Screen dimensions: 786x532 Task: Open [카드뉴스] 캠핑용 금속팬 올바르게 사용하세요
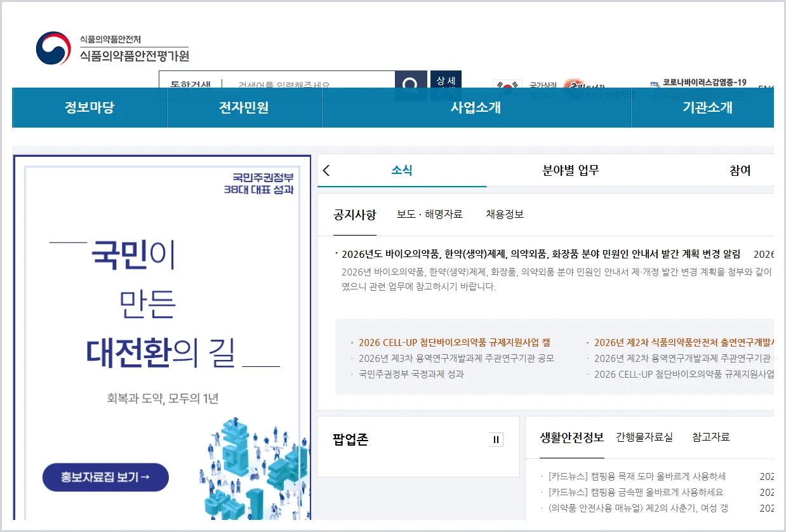click(636, 492)
